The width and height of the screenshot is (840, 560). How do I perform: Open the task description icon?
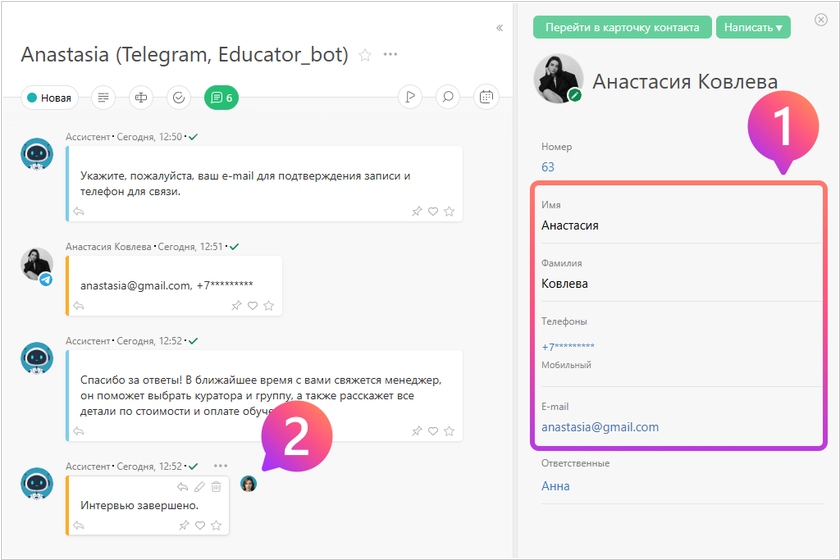pos(103,98)
